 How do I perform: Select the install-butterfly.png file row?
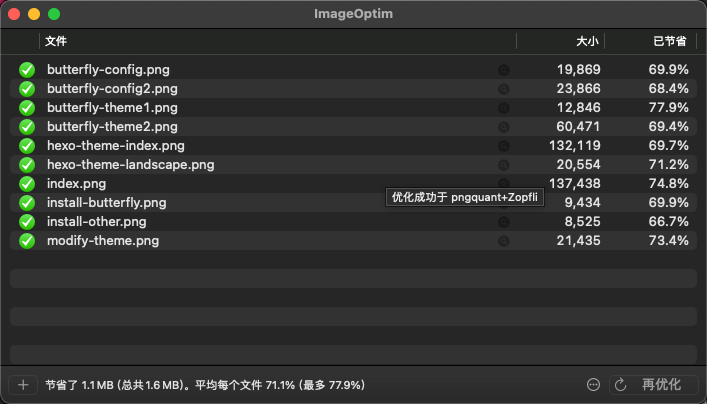coord(354,203)
